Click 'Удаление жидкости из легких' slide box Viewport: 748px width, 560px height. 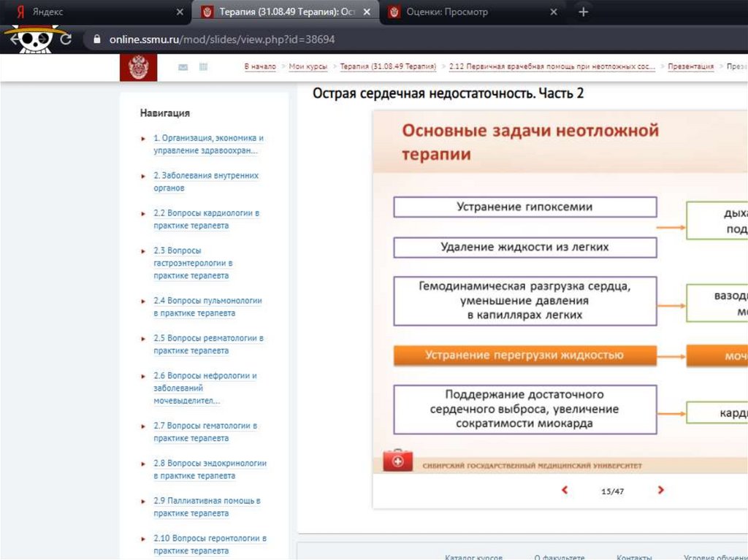[524, 247]
